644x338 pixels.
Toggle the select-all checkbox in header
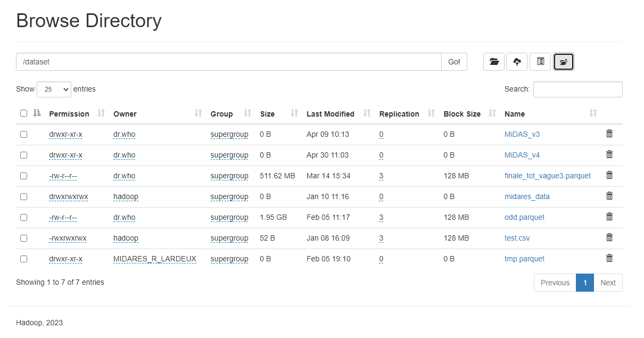(x=23, y=113)
